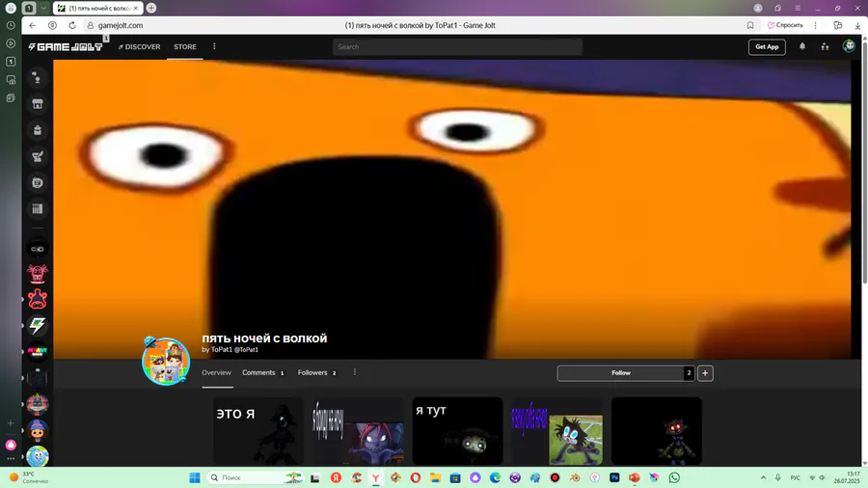Click the plus button beside Follow
Viewport: 868px width, 488px height.
click(x=705, y=373)
